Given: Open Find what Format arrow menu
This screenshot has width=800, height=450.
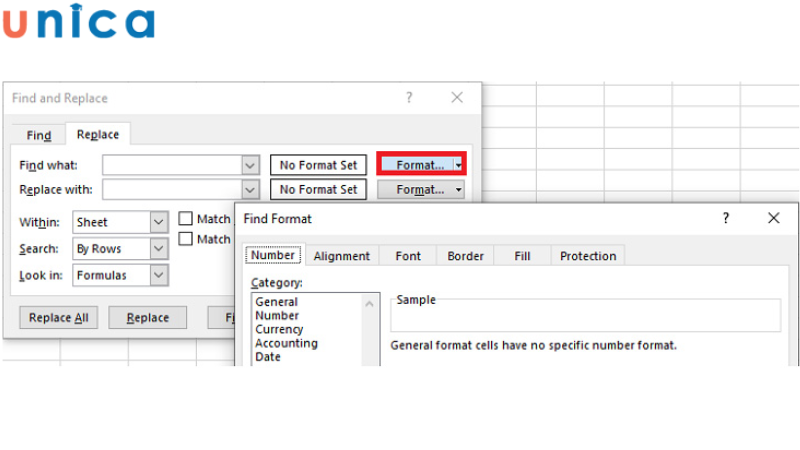Looking at the screenshot, I should 459,165.
